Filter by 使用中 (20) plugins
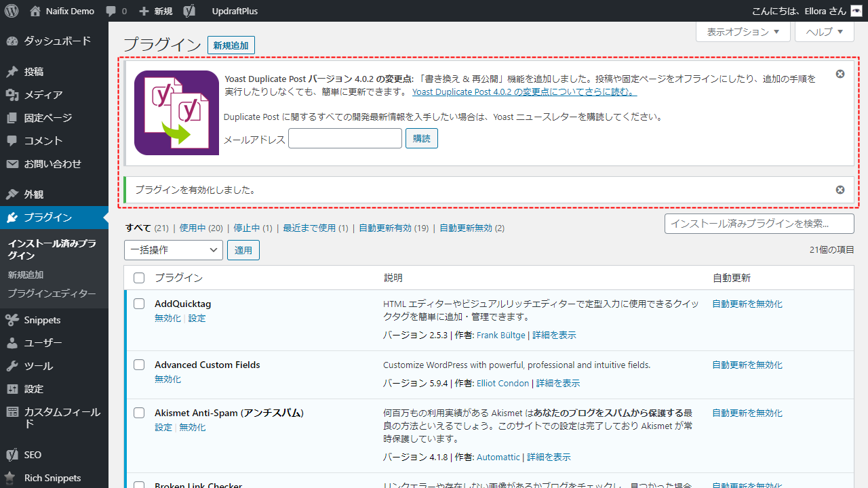868x488 pixels. click(x=201, y=228)
